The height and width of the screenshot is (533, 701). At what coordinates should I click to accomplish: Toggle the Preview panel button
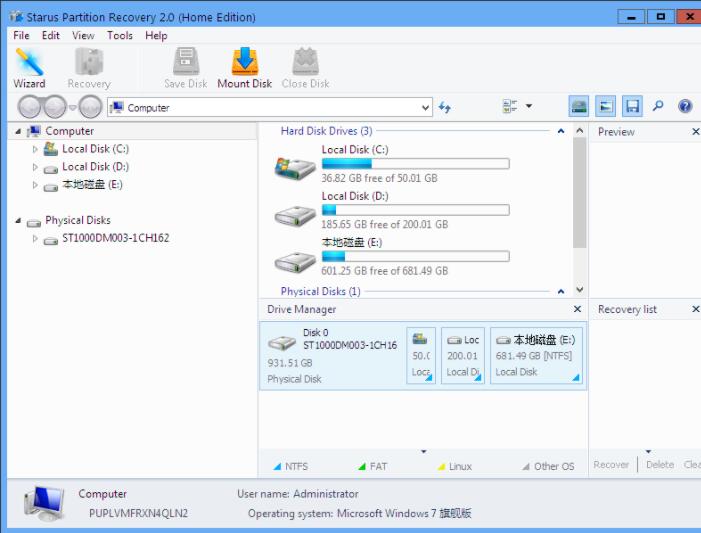pos(605,106)
